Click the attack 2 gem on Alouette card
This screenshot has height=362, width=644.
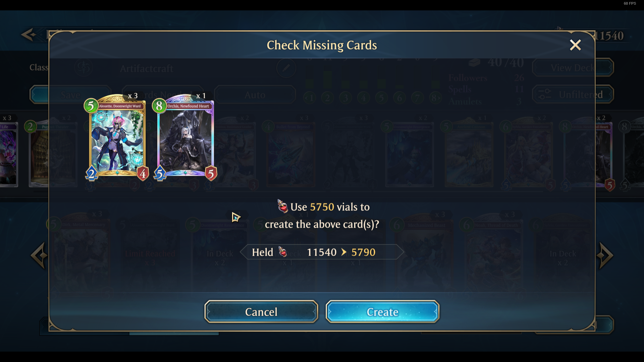pos(92,174)
